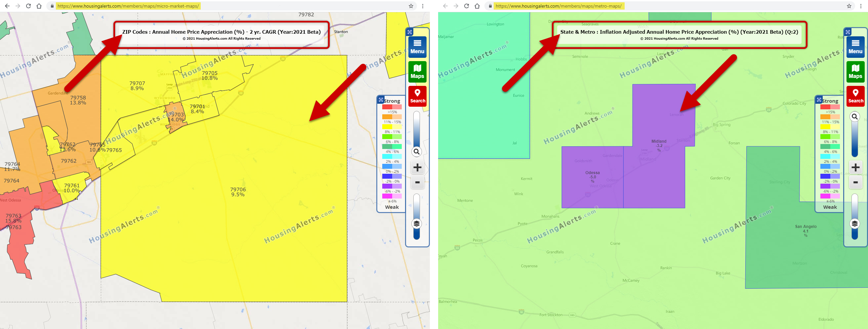Click red >15% swatch in left legend
The image size is (868, 329).
click(392, 107)
